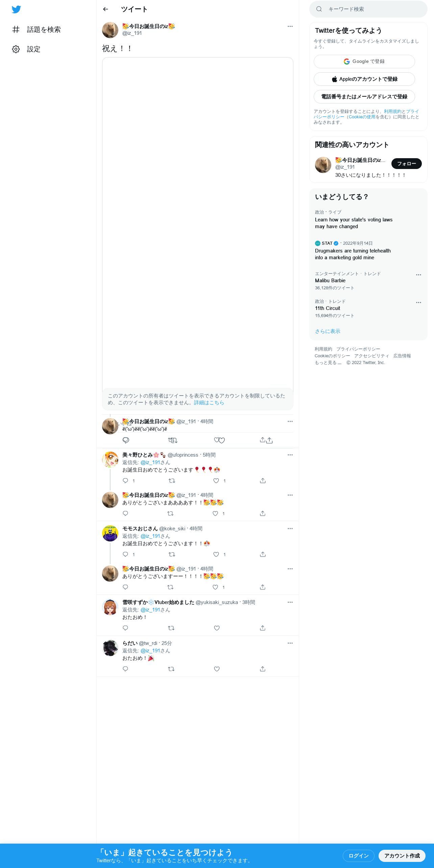Open more options on the main tweet
Screen dimensions: 434x868
(290, 26)
